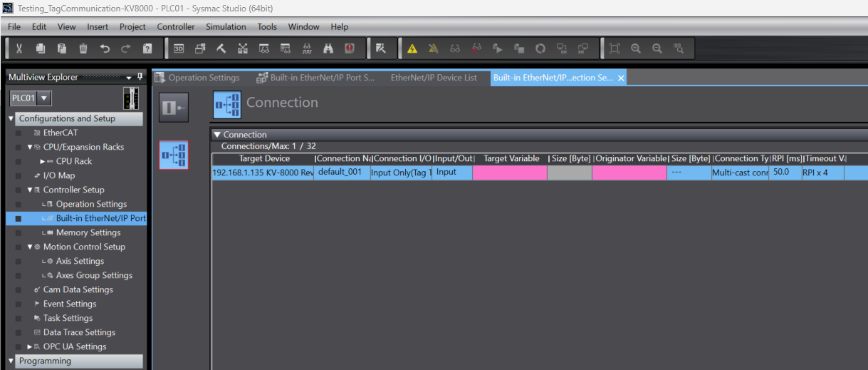Expand the OPC UA Settings node
Screen dimensions: 868x370
pos(30,346)
